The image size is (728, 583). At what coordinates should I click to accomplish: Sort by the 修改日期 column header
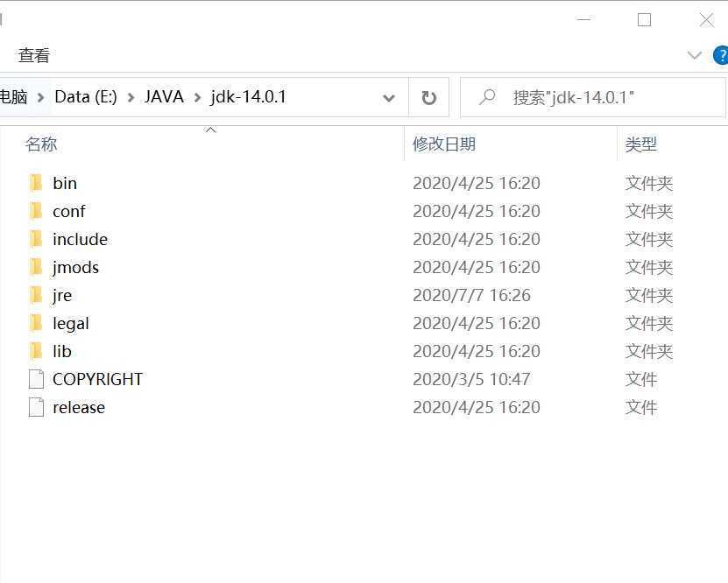click(x=444, y=144)
